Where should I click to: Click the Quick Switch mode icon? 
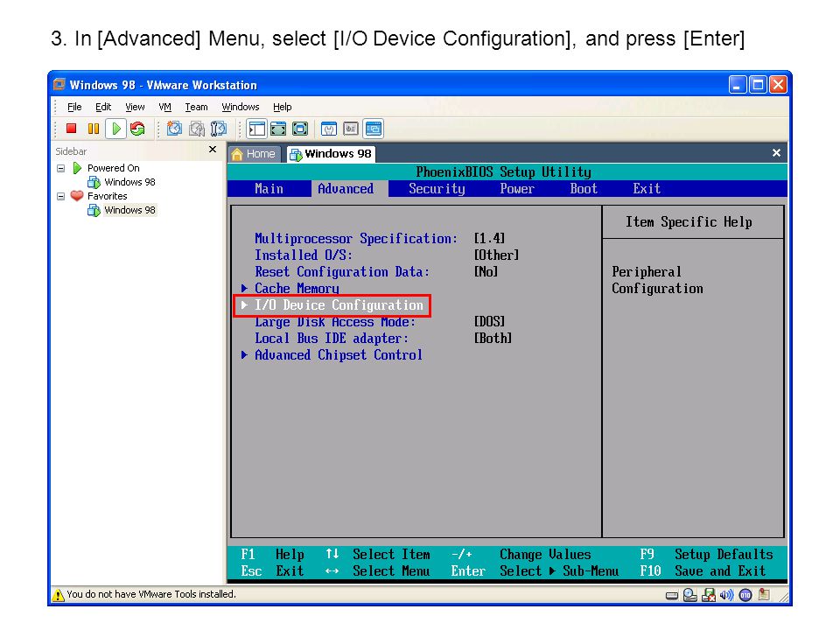pos(278,129)
